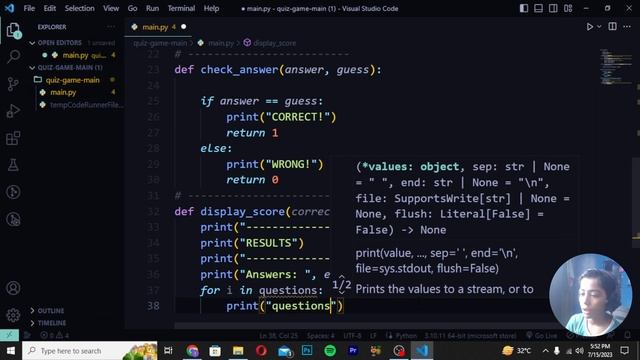Open the Testing flask view
Image resolution: width=640 pixels, height=360 pixels.
[x=13, y=165]
